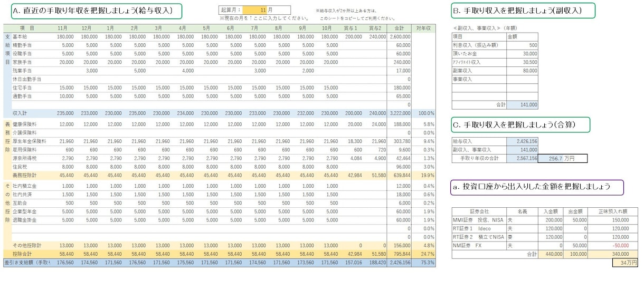Image resolution: width=644 pixels, height=299 pixels.
Task: Select the 340,000 正味預入れ額 total cell
Action: click(612, 254)
